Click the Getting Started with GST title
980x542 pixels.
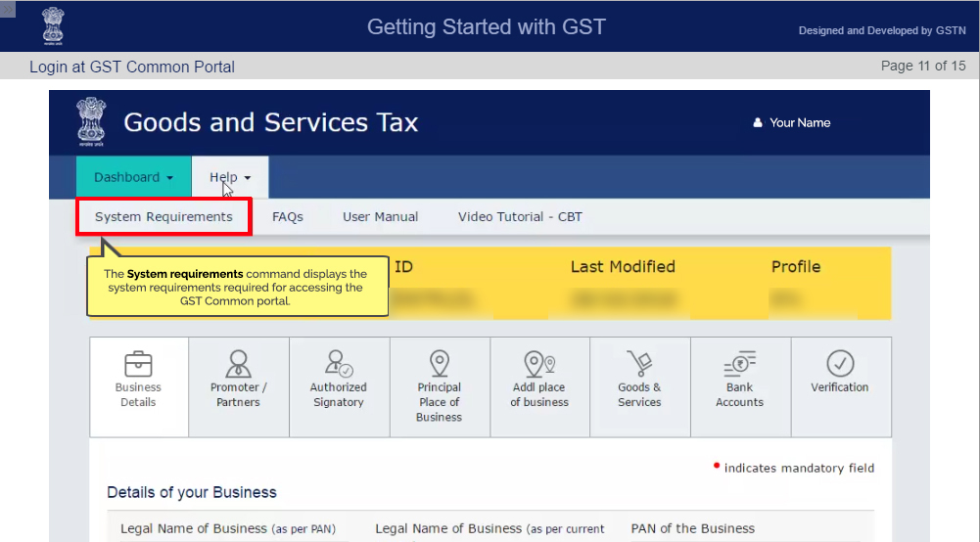click(x=487, y=26)
